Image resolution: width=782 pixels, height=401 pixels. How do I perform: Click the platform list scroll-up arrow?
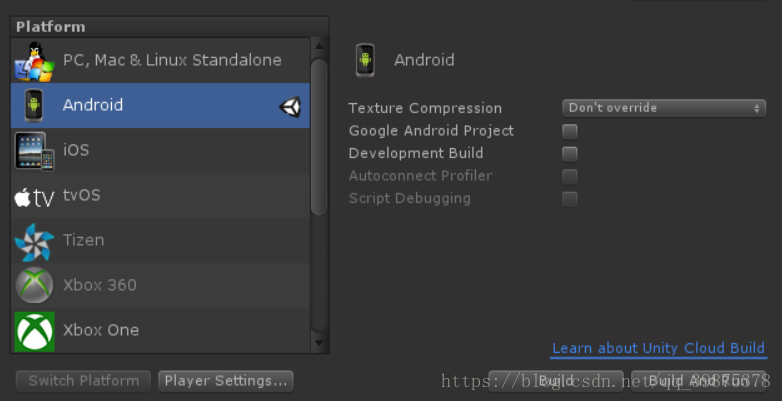click(x=319, y=46)
